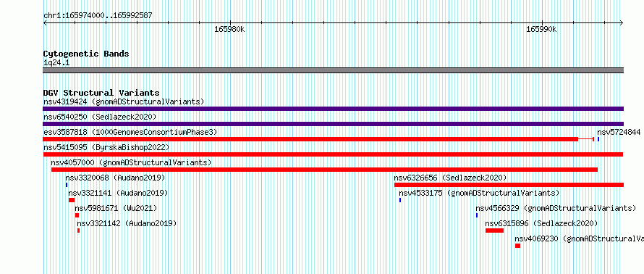The height and width of the screenshot is (274, 644).
Task: Select the red bar for nsv6326656
Action: point(509,185)
